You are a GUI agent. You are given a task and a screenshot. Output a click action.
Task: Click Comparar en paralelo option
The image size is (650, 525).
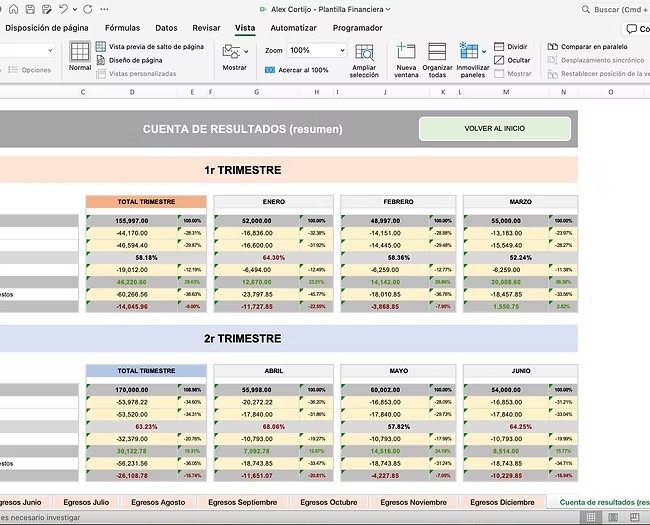[587, 46]
